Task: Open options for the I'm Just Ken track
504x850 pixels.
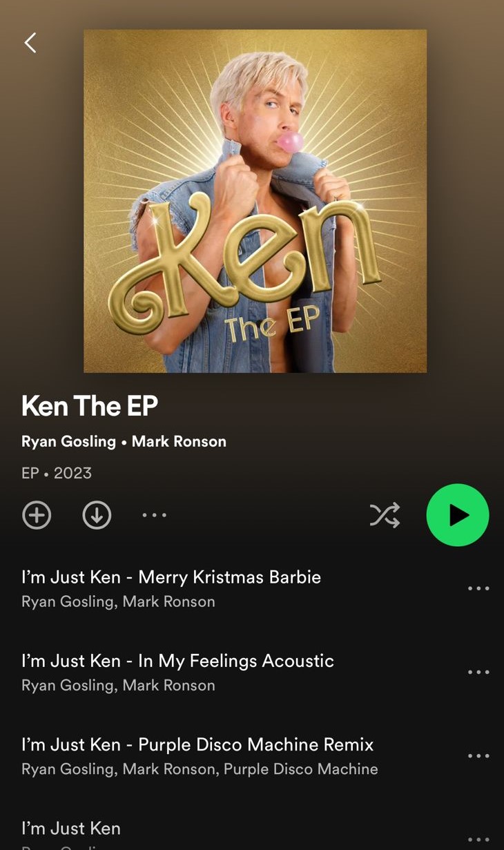Action: tap(478, 839)
